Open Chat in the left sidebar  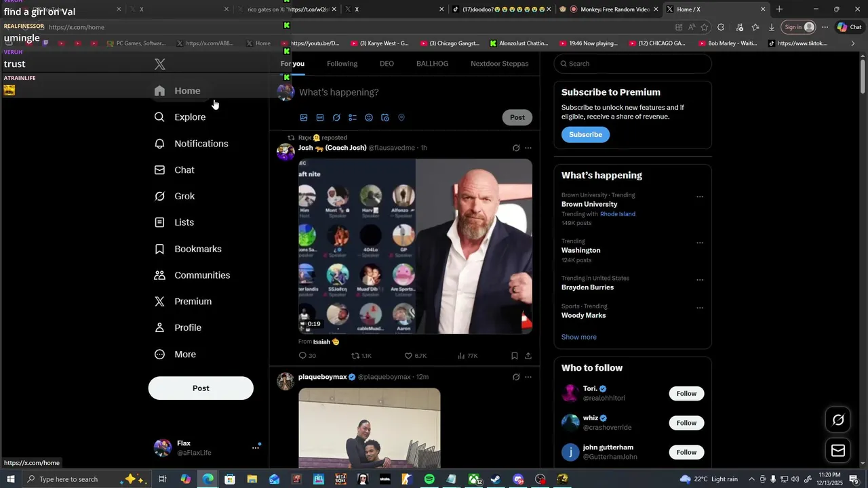pyautogui.click(x=175, y=170)
